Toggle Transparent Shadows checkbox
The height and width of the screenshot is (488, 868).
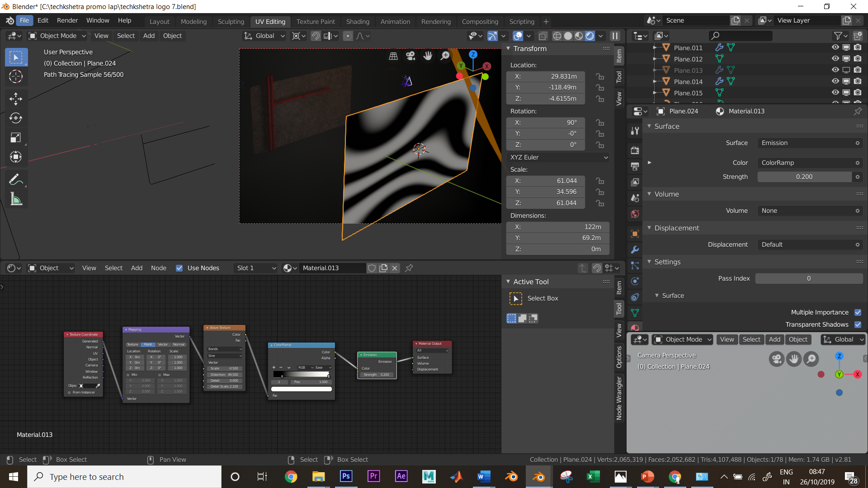coord(858,324)
